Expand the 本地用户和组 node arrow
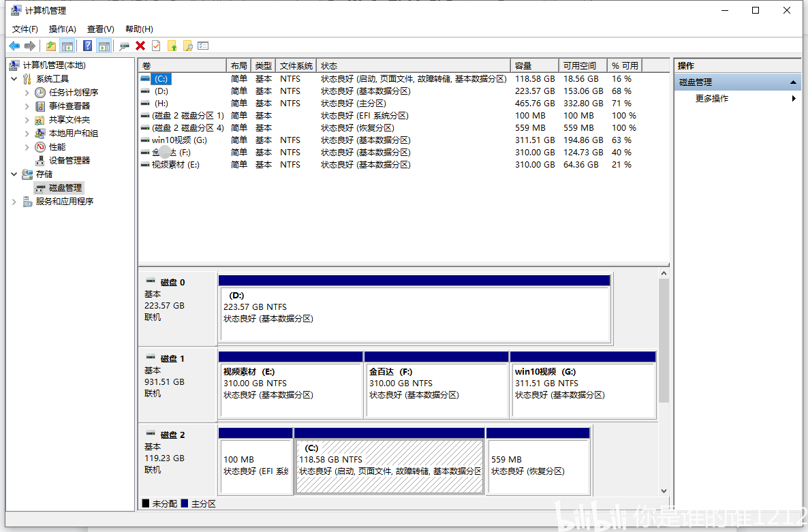Viewport: 808px width, 532px height. pos(27,134)
